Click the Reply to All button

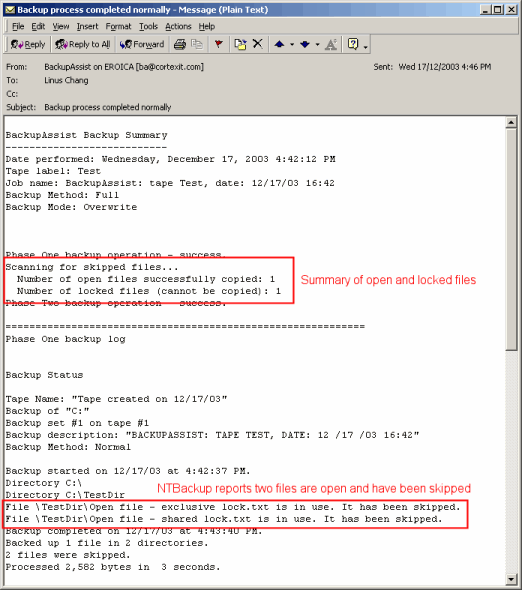(82, 44)
